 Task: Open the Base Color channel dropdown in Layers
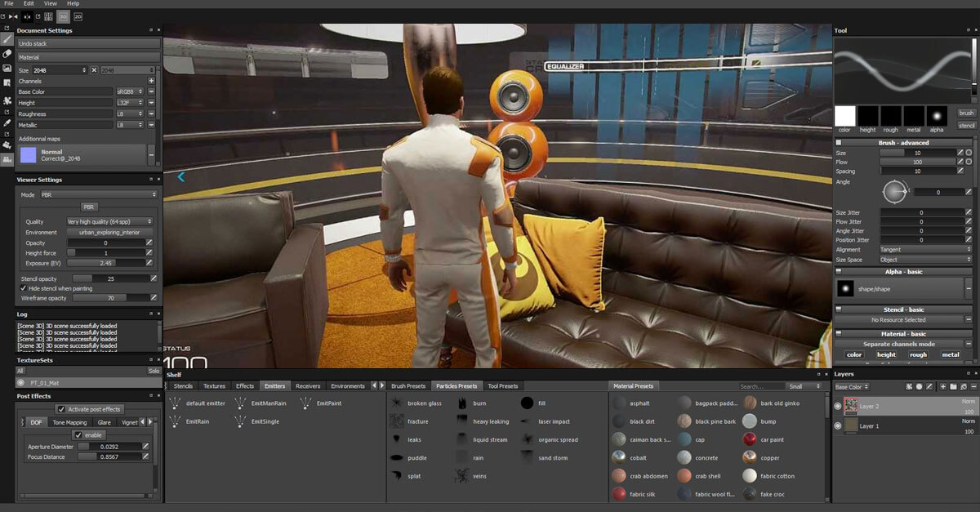[x=851, y=386]
